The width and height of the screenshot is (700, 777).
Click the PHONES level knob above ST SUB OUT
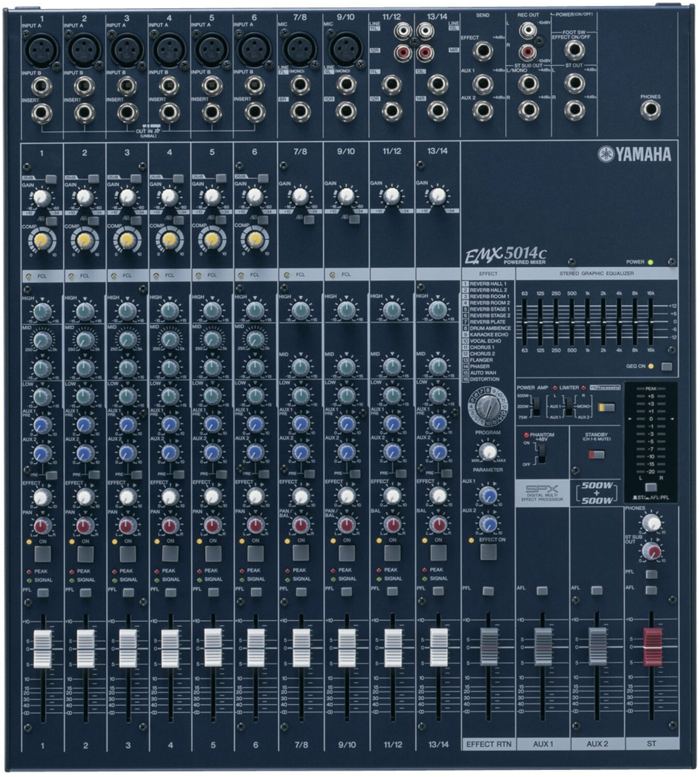point(651,523)
